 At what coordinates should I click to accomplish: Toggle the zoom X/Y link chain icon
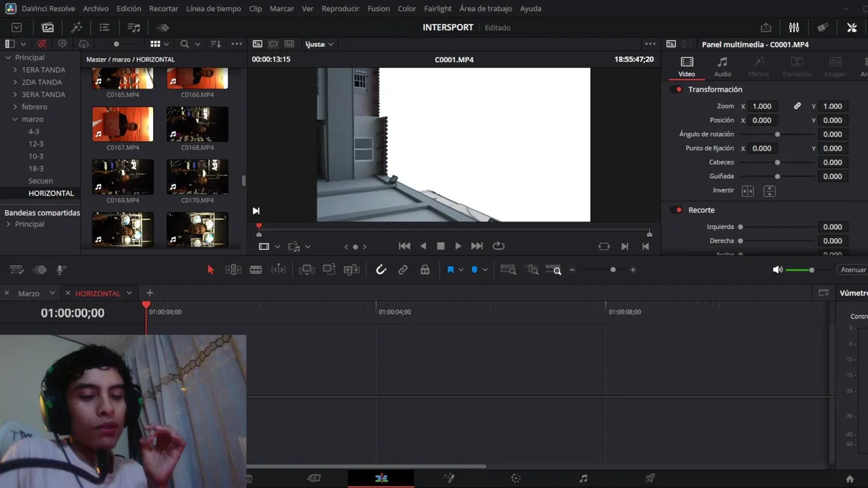[x=797, y=106]
